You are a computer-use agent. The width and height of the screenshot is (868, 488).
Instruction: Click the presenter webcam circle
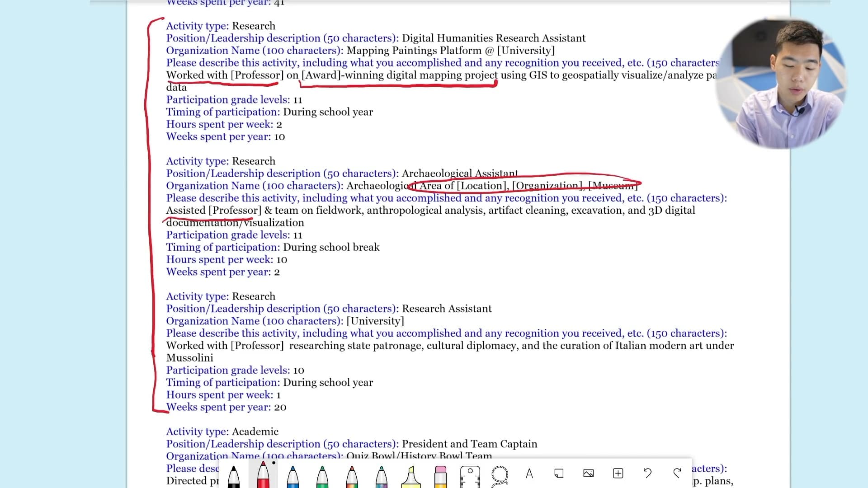[x=780, y=84]
